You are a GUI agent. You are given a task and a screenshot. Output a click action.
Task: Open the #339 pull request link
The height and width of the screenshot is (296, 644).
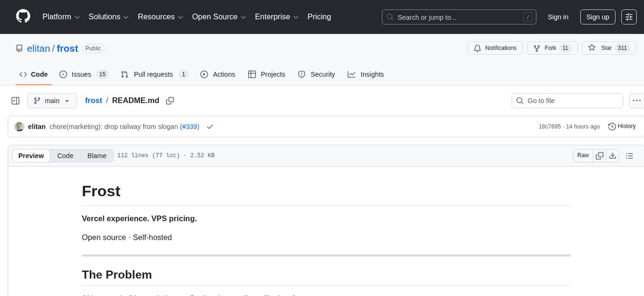point(189,127)
